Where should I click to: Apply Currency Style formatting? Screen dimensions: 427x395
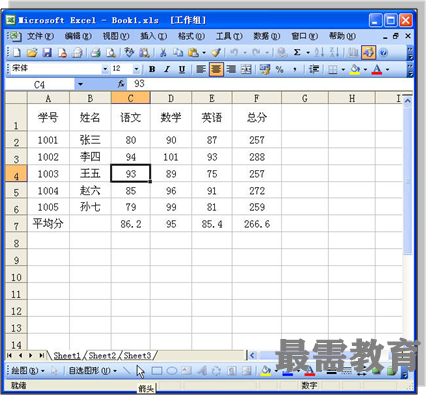[265, 69]
